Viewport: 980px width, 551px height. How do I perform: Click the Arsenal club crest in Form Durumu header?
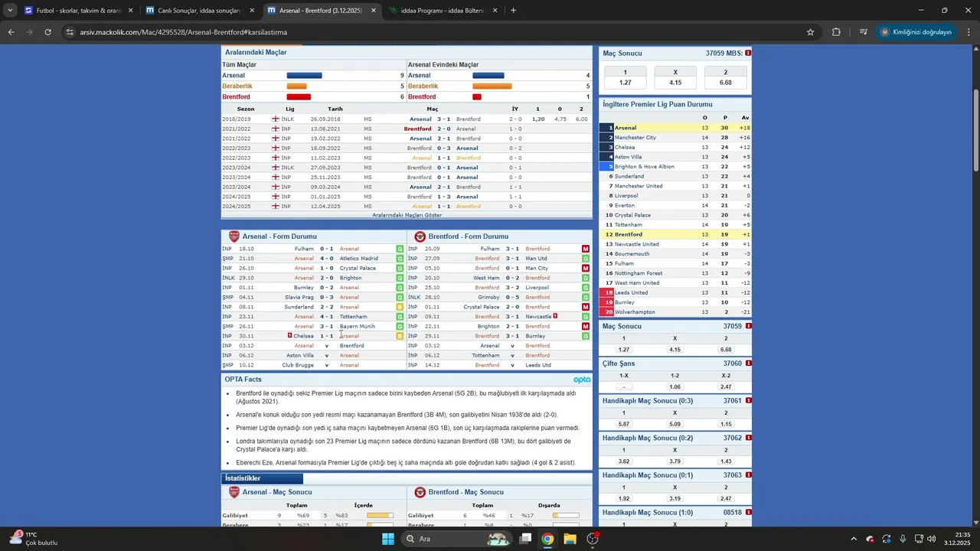tap(234, 236)
